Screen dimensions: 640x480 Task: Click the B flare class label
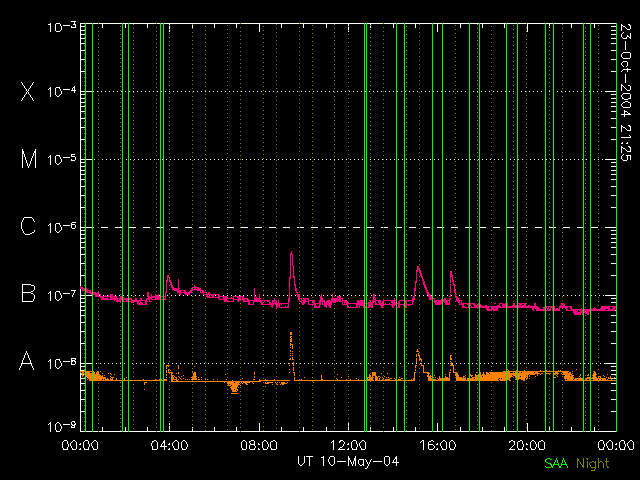pyautogui.click(x=28, y=293)
